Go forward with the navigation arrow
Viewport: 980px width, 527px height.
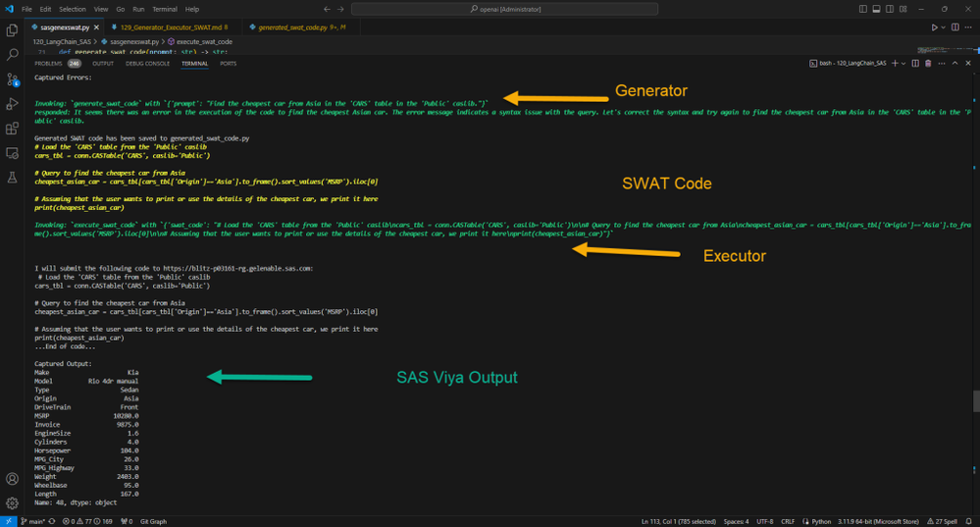(340, 9)
